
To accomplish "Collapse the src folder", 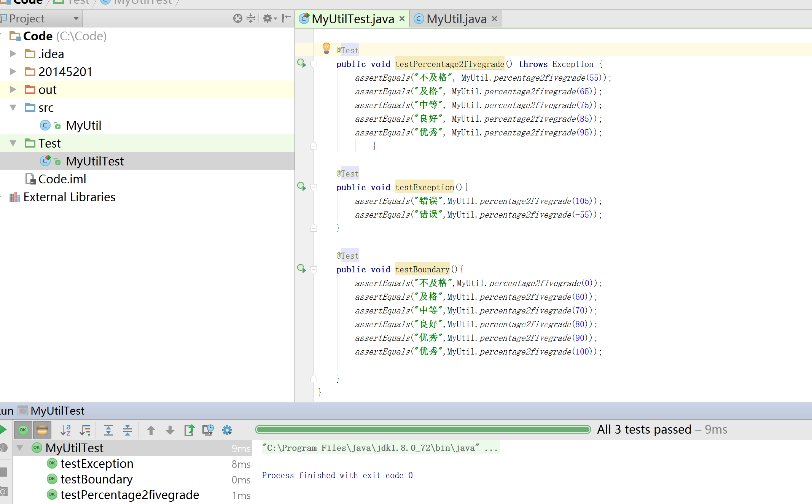I will click(x=13, y=107).
